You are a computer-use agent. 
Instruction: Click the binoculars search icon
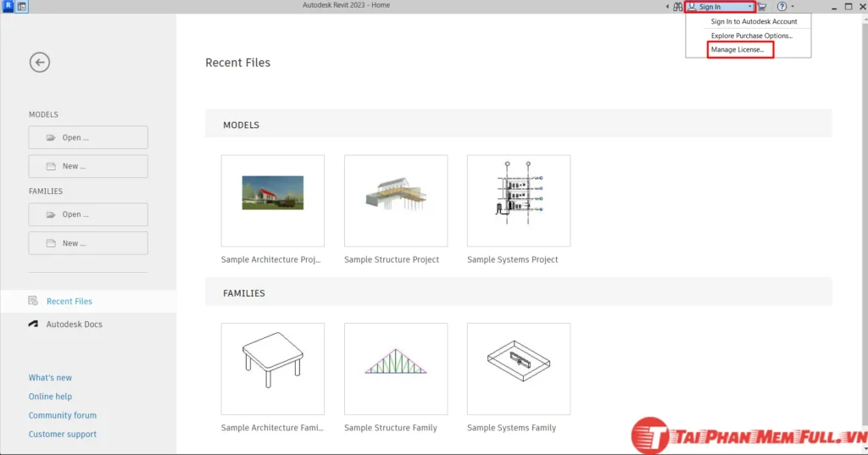click(677, 7)
